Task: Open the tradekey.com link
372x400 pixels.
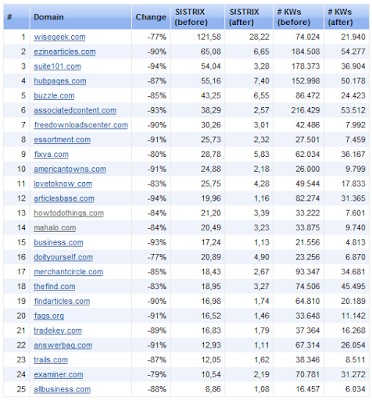Action: 58,330
